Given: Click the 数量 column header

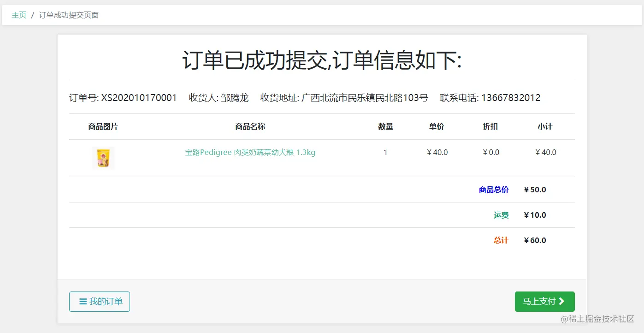Looking at the screenshot, I should pyautogui.click(x=386, y=126).
